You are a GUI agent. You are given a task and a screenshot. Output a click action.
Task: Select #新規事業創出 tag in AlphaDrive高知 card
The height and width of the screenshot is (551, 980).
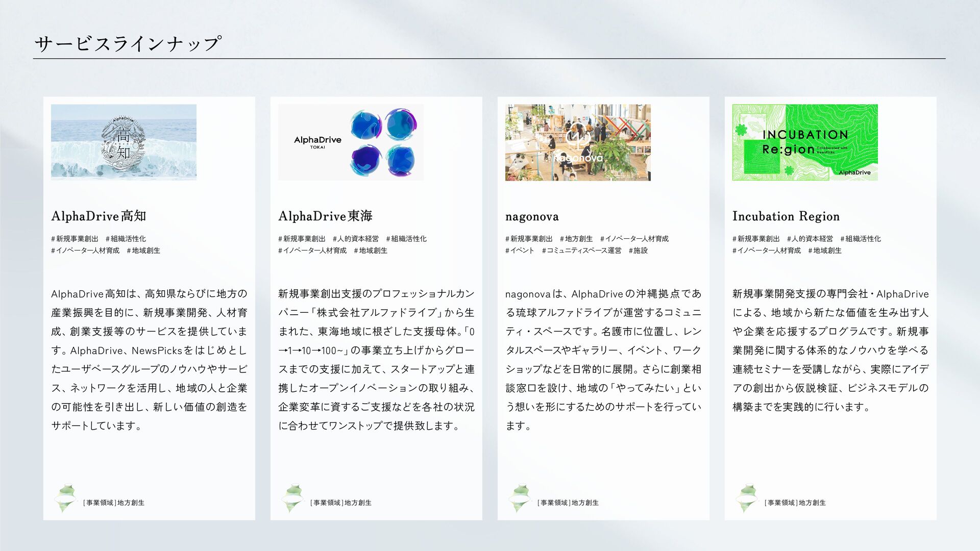pyautogui.click(x=75, y=239)
